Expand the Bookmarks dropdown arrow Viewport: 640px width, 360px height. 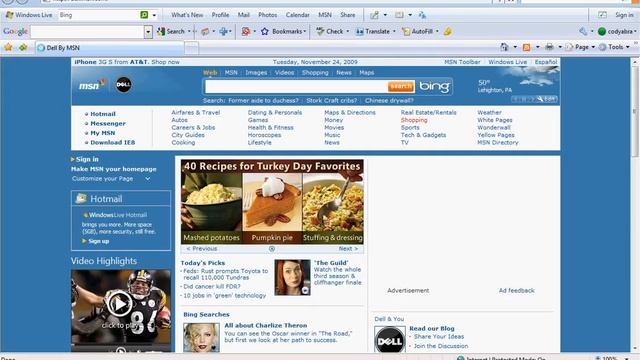(305, 31)
